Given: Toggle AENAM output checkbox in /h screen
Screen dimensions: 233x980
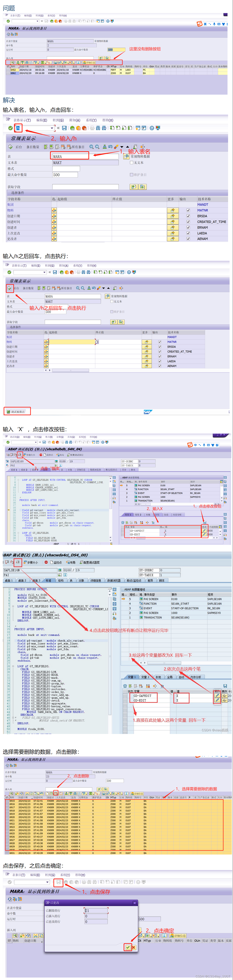Looking at the screenshot, I should click(188, 239).
